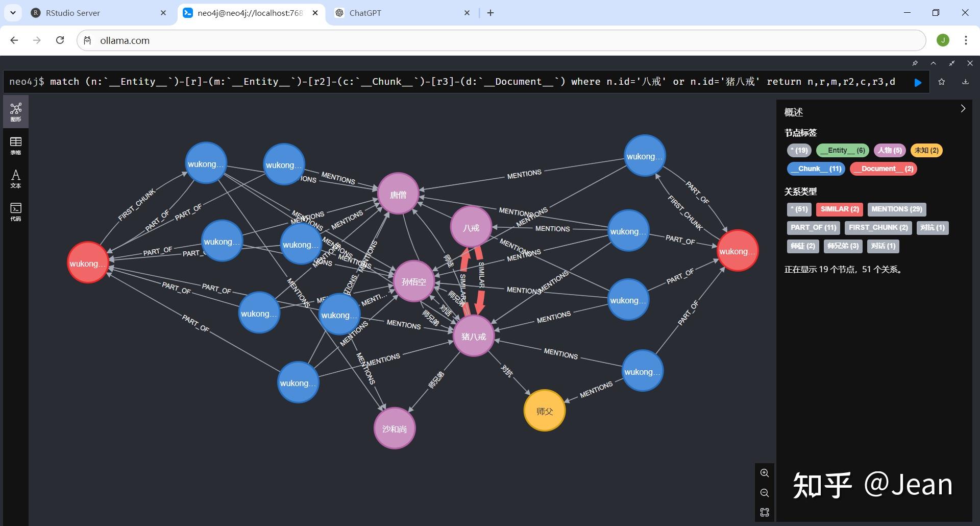Pick the red __Document__ (2) label swatch
Screen dimensions: 980x526
tap(883, 169)
